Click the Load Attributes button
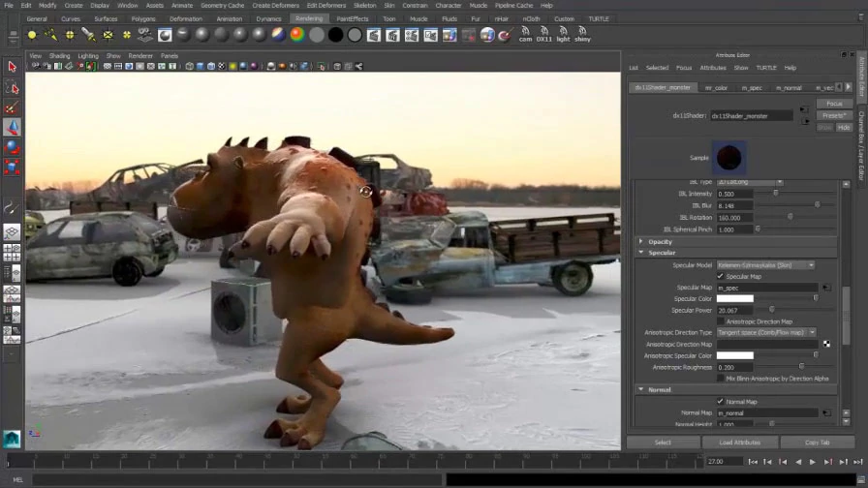This screenshot has height=488, width=868. [x=740, y=442]
